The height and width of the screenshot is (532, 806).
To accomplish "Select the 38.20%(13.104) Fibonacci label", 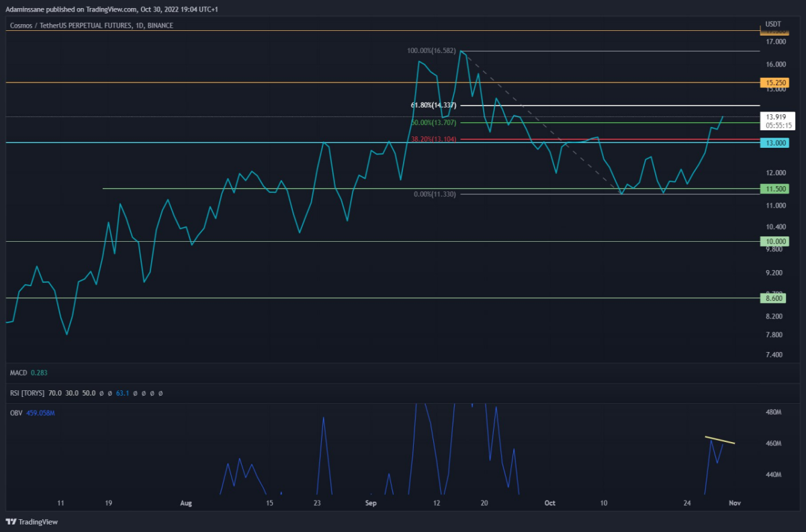I will [x=434, y=139].
